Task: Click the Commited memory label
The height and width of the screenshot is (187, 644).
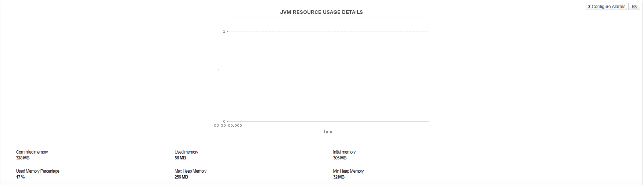Action: point(32,152)
